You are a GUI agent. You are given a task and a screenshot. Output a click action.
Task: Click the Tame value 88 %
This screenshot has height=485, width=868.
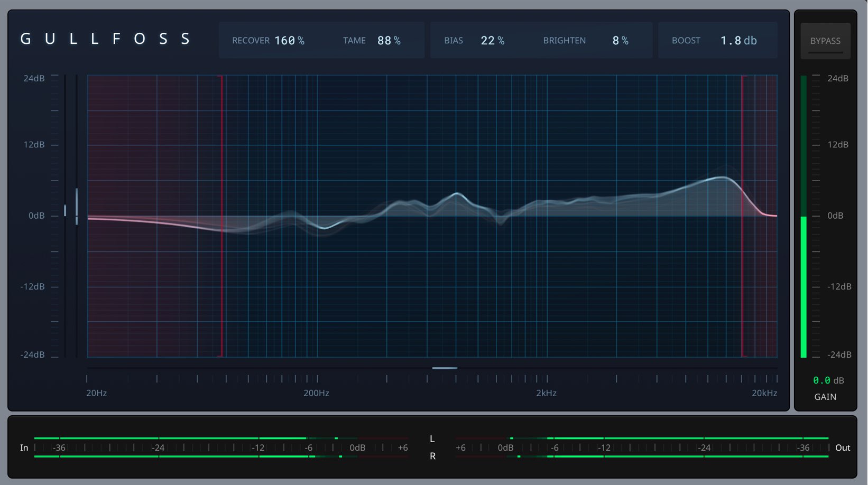(389, 41)
